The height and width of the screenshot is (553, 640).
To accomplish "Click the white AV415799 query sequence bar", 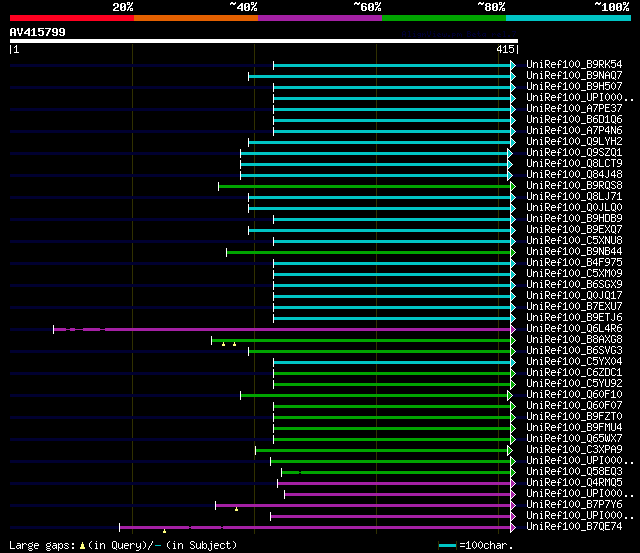I will [264, 41].
